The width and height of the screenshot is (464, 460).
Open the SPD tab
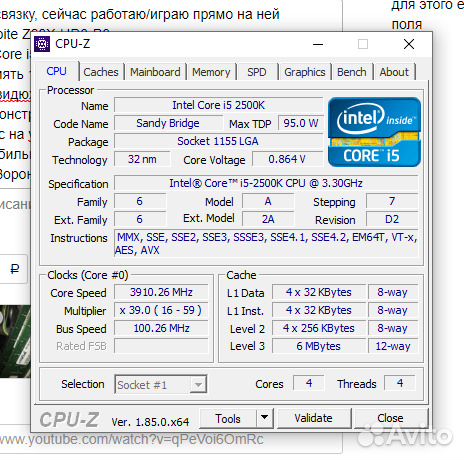257,72
